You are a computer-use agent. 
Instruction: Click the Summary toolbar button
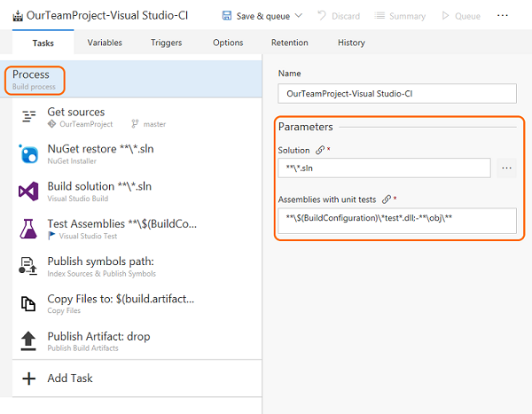coord(400,16)
